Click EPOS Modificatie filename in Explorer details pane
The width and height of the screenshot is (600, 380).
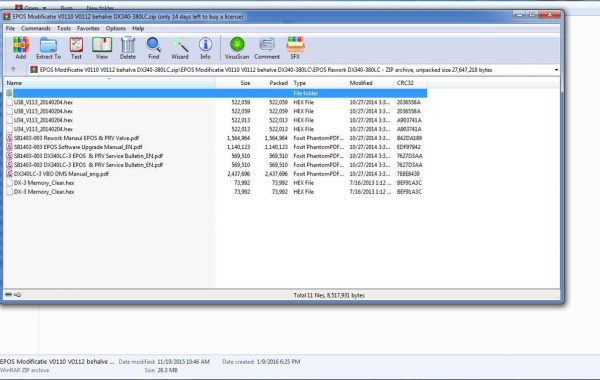pyautogui.click(x=57, y=362)
